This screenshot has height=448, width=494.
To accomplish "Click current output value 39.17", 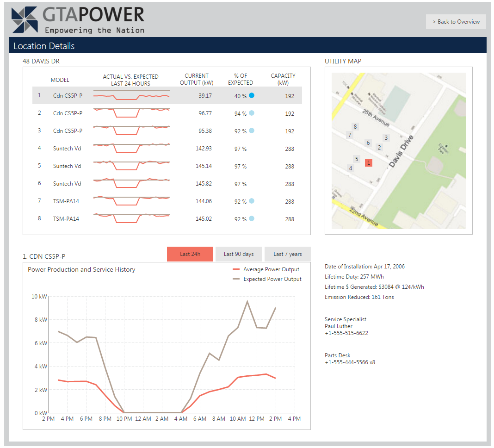I will tap(205, 96).
